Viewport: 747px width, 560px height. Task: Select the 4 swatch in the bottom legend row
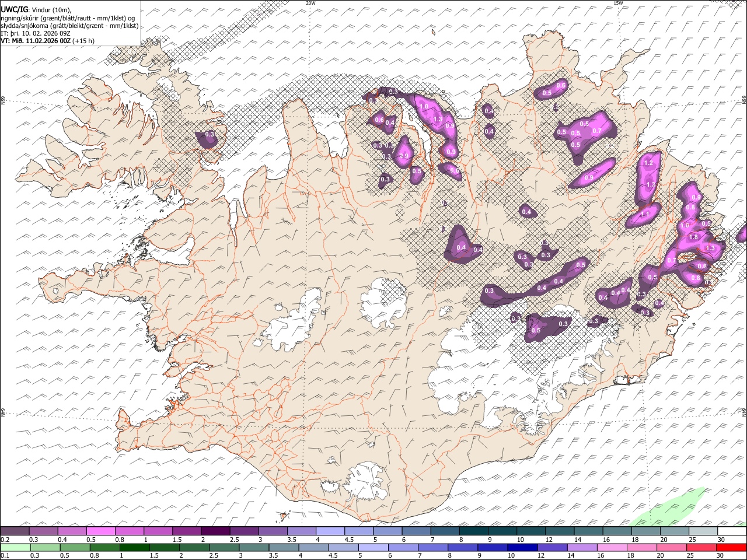point(313,547)
